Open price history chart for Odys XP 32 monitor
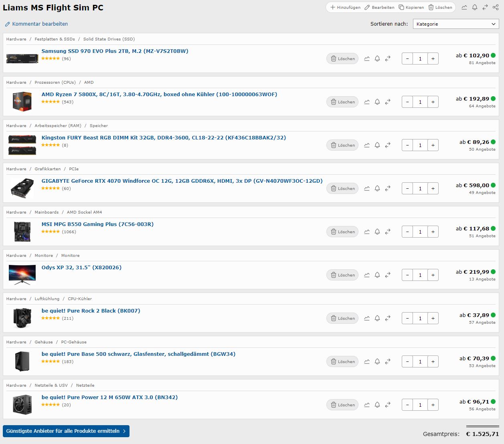This screenshot has height=444, width=504. pos(367,275)
